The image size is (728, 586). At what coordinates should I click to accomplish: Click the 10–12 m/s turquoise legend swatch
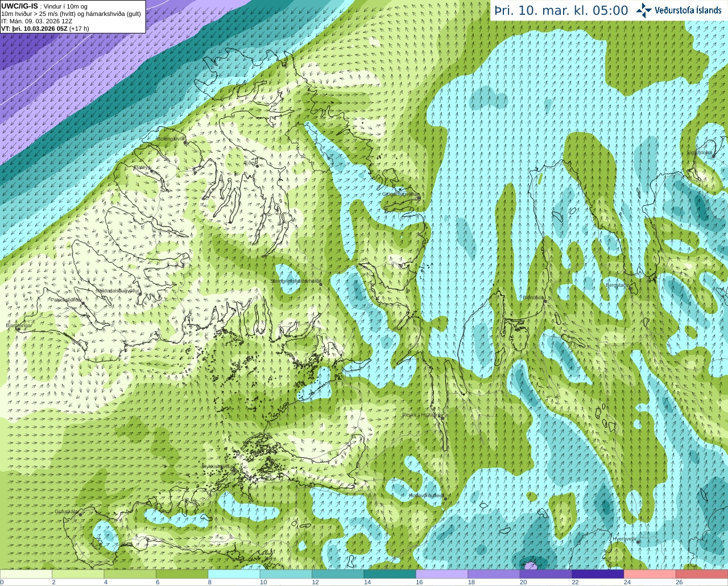(x=286, y=574)
